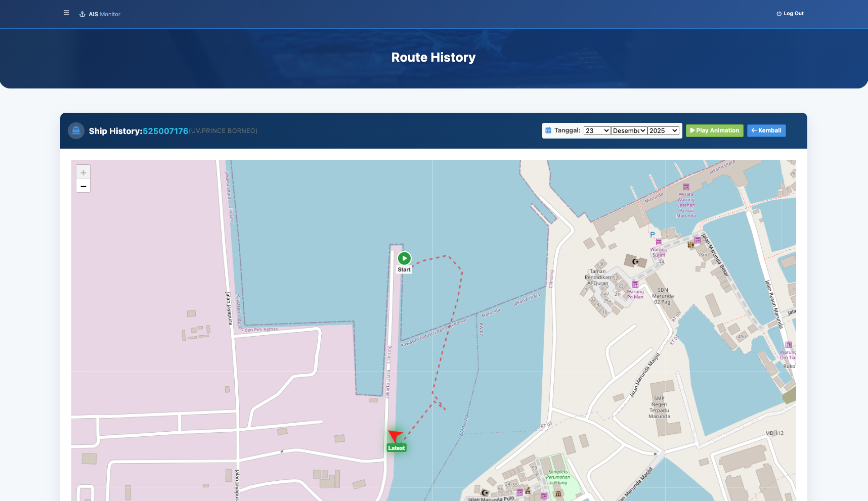Click the ship MMSI number 525007176
This screenshot has height=501, width=868.
click(165, 131)
